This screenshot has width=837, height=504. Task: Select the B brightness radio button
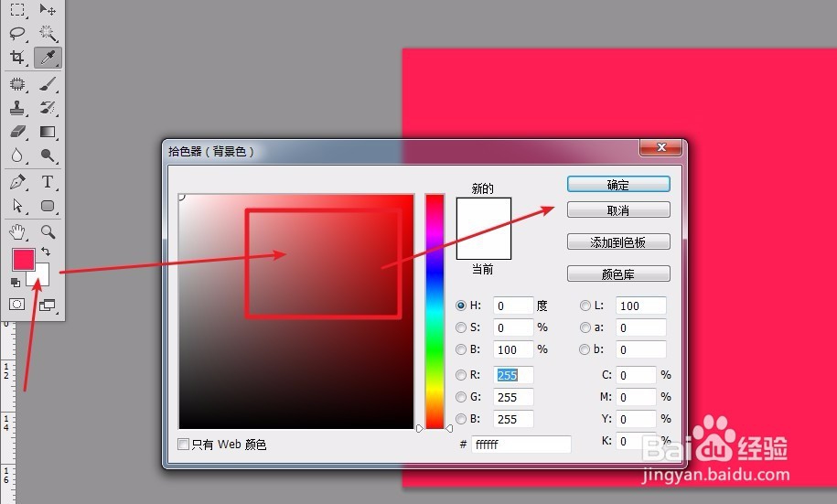tap(461, 349)
